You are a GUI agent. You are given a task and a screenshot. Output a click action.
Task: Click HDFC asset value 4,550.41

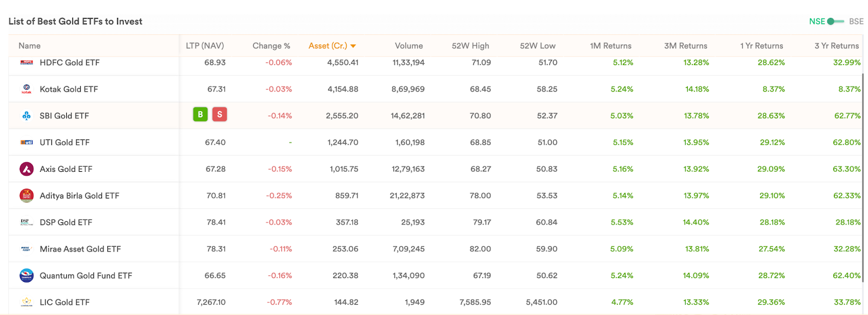[343, 63]
